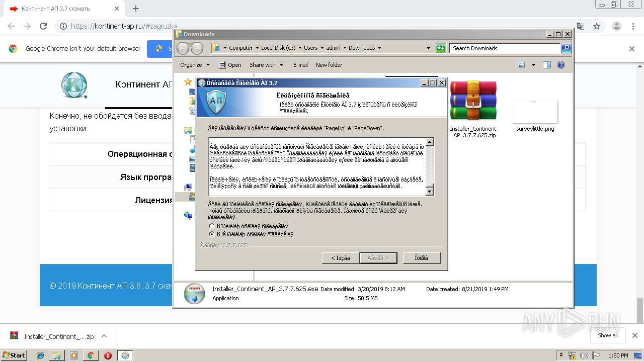Close the Континент АП 3.7 tab

pyautogui.click(x=117, y=9)
